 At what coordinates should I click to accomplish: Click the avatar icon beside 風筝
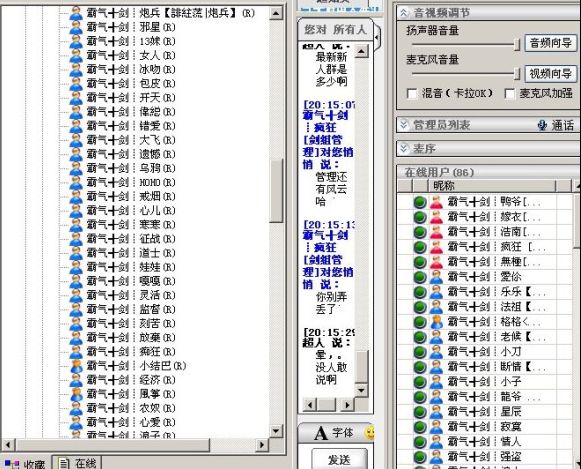point(76,394)
